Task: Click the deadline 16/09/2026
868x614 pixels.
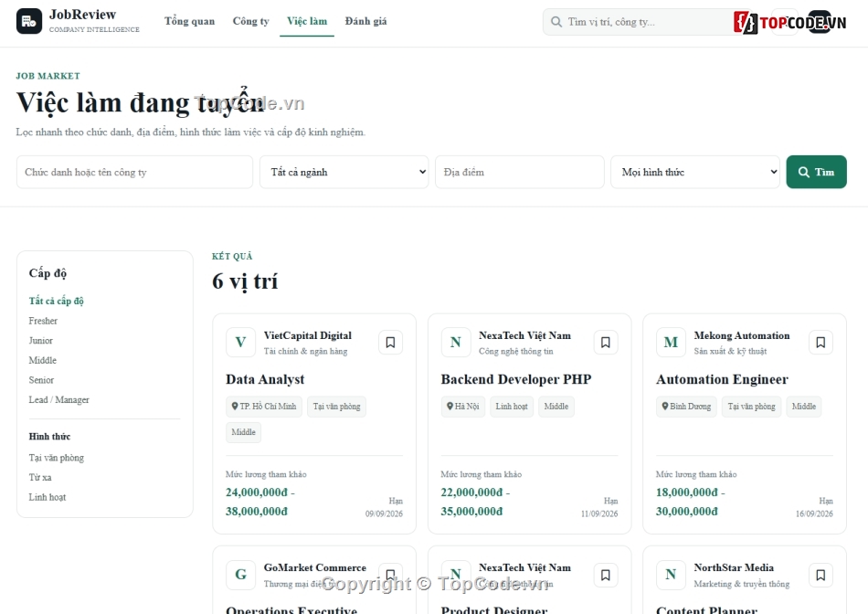Action: pyautogui.click(x=814, y=513)
